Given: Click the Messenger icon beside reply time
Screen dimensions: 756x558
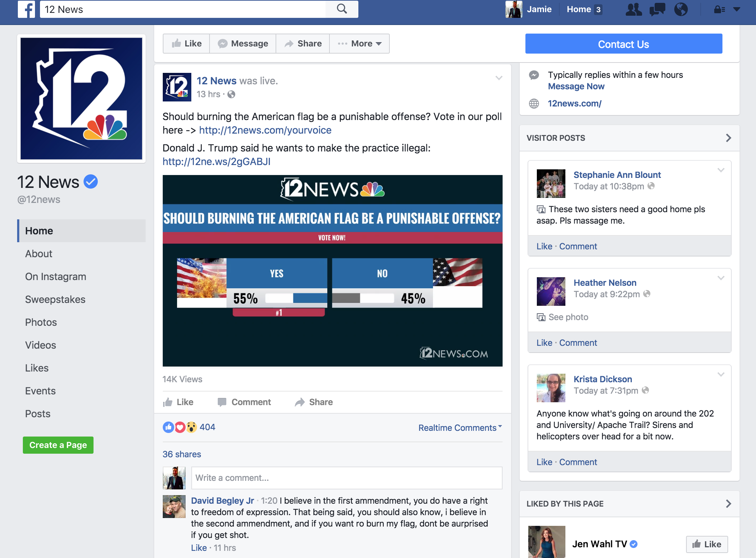Looking at the screenshot, I should coord(534,75).
